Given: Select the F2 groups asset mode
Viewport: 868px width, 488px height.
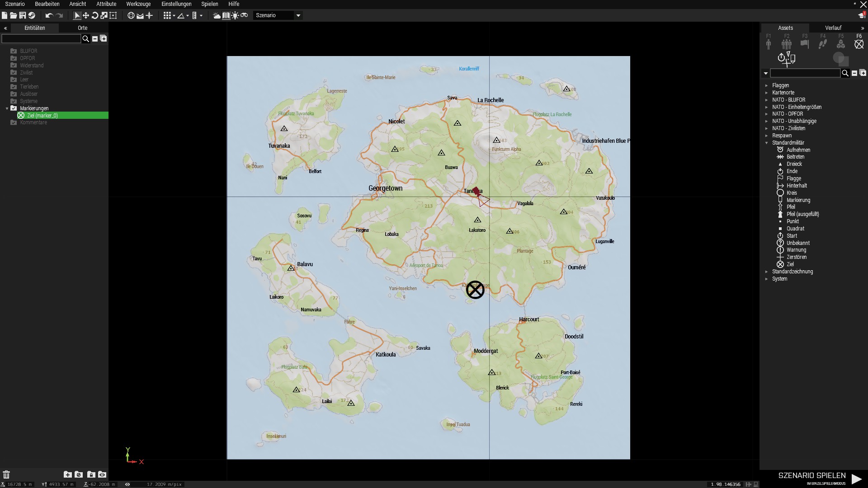Looking at the screenshot, I should (787, 44).
